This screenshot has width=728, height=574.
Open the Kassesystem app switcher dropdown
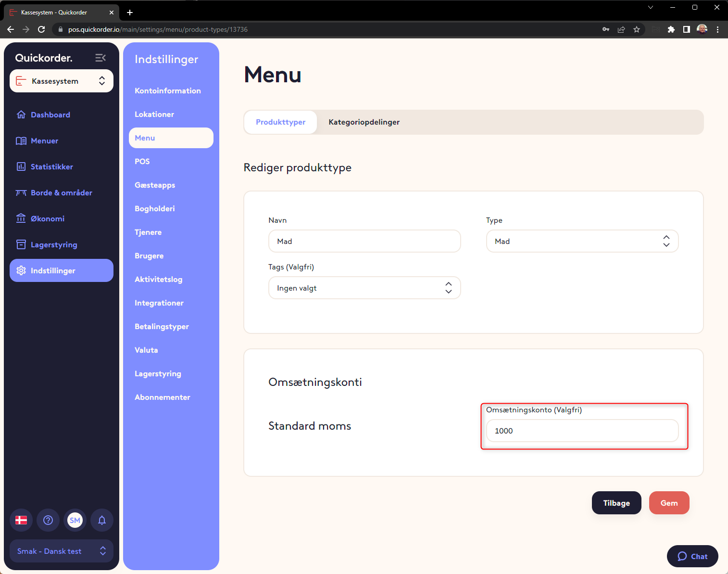(62, 81)
